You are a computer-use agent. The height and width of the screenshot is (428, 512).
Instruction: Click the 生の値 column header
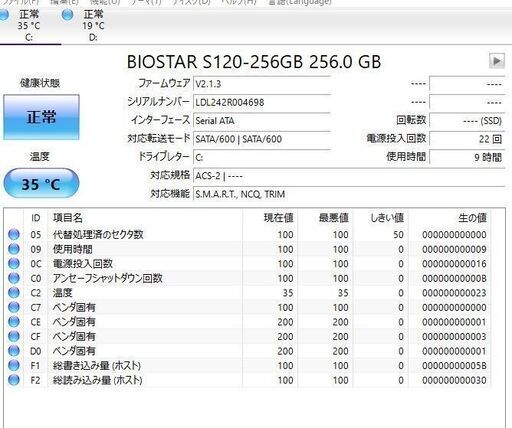pos(450,218)
